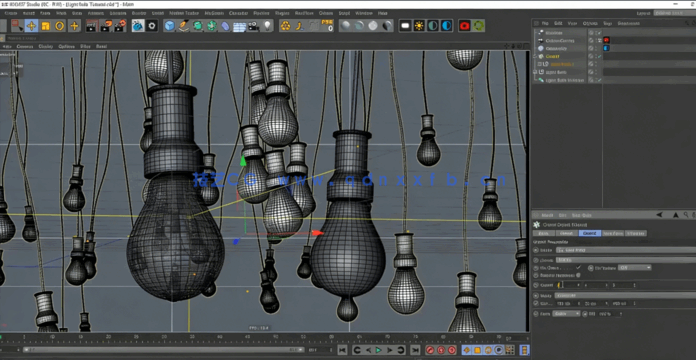Click the Attribute Manager up arrow
Image resolution: width=696 pixels, height=360 pixels.
676,215
